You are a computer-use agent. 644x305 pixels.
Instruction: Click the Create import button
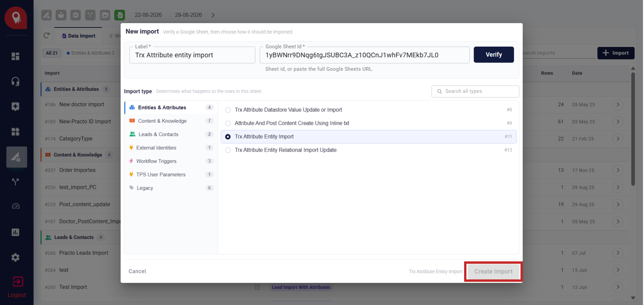493,271
